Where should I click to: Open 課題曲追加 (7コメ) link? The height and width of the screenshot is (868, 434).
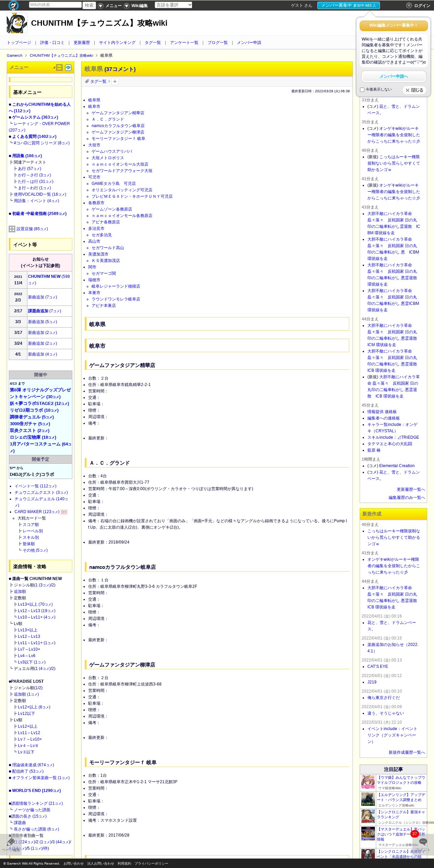(44, 311)
